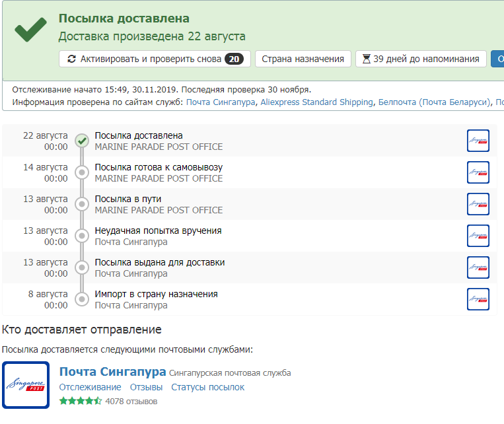Image resolution: width=504 pixels, height=424 pixels.
Task: Click MARINE PARADE POST OFFICE under Посылка доставлена
Action: pyautogui.click(x=159, y=147)
